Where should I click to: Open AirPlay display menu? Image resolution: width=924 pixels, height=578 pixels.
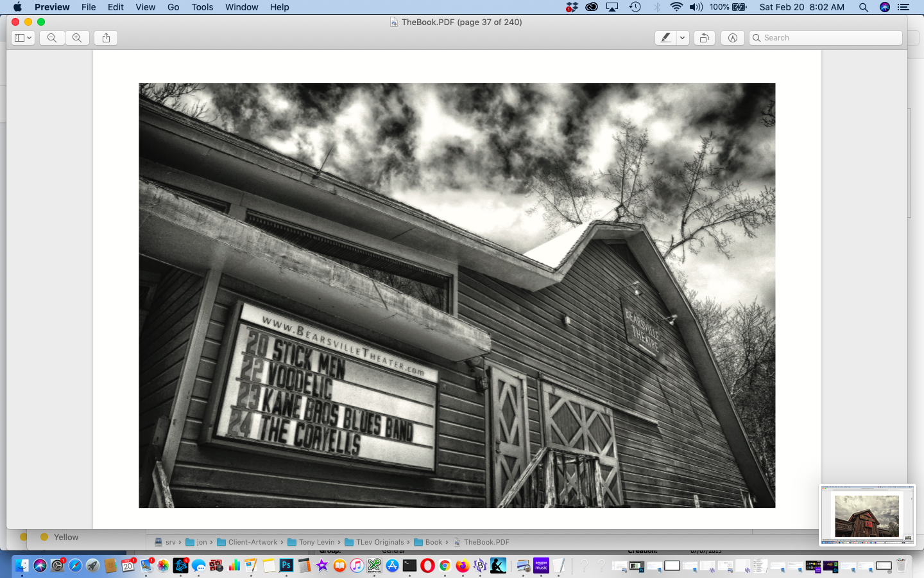tap(612, 7)
